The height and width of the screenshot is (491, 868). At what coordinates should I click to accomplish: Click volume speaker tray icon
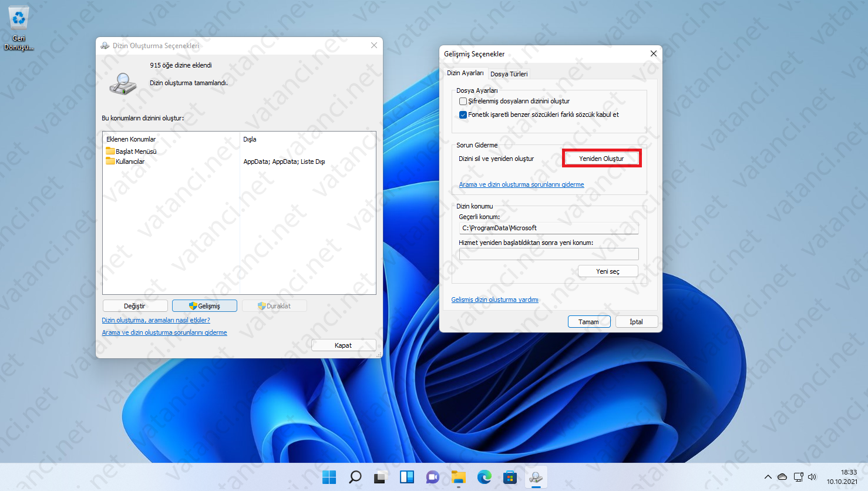(x=812, y=477)
